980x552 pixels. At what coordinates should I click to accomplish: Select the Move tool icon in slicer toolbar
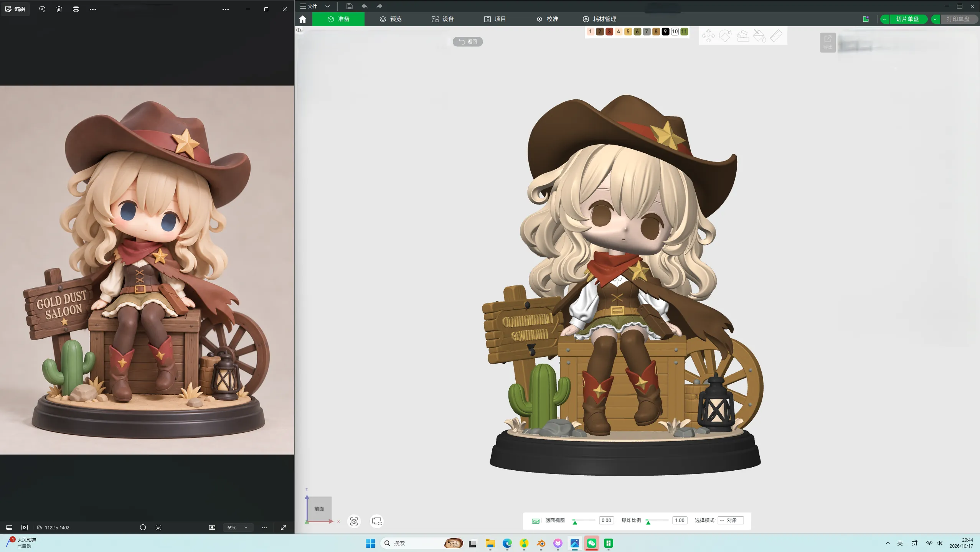[708, 36]
